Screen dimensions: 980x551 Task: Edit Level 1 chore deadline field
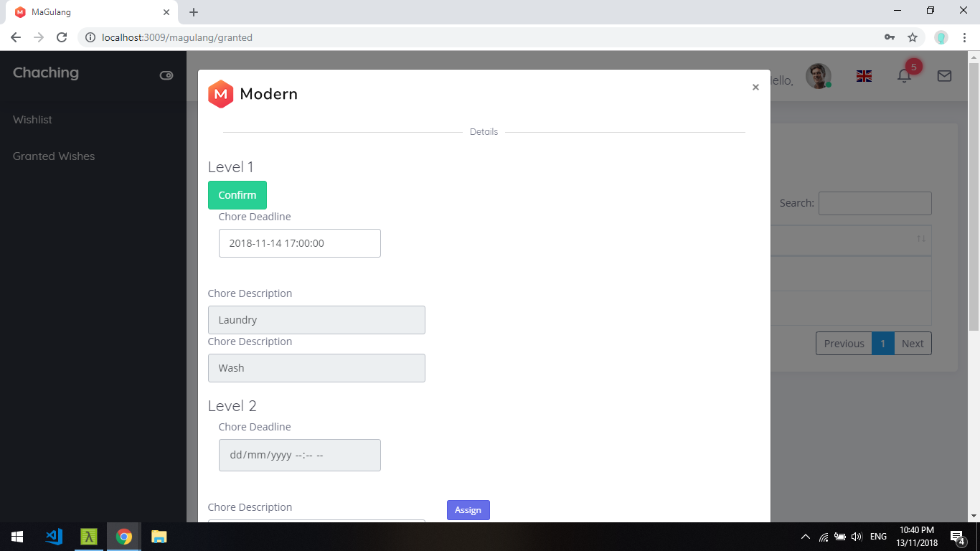[x=300, y=243]
